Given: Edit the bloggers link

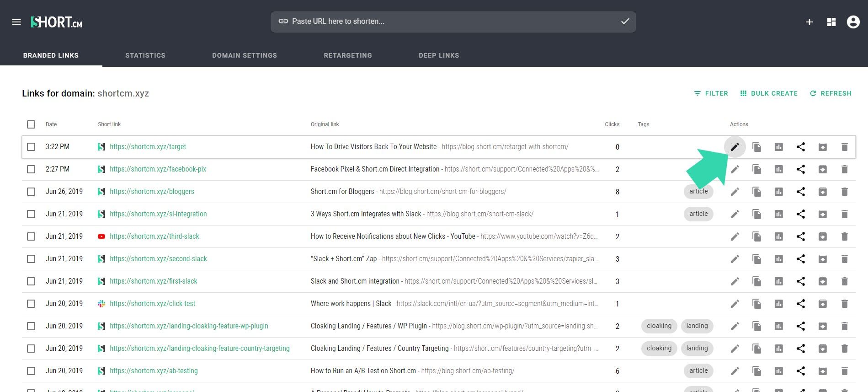Looking at the screenshot, I should (x=735, y=192).
